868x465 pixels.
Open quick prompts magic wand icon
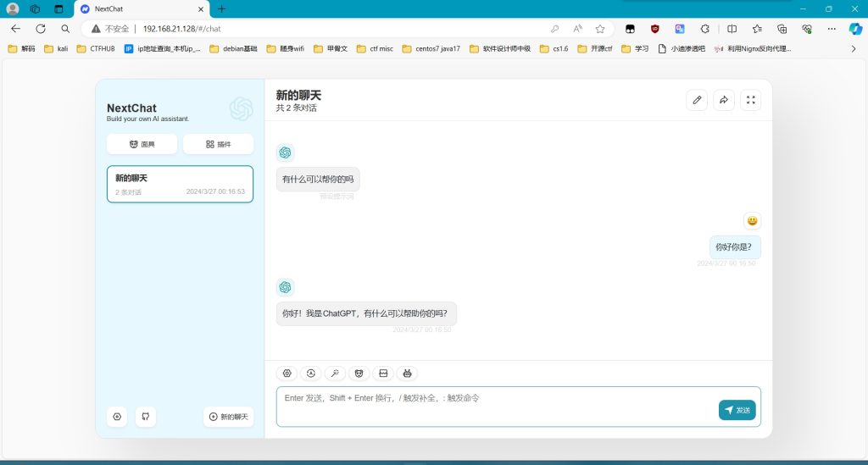tap(336, 373)
